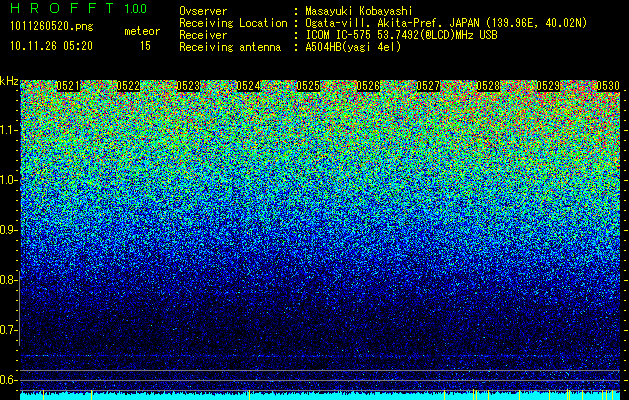Click the 'Receiver' field label
629x400 pixels.
coord(203,35)
